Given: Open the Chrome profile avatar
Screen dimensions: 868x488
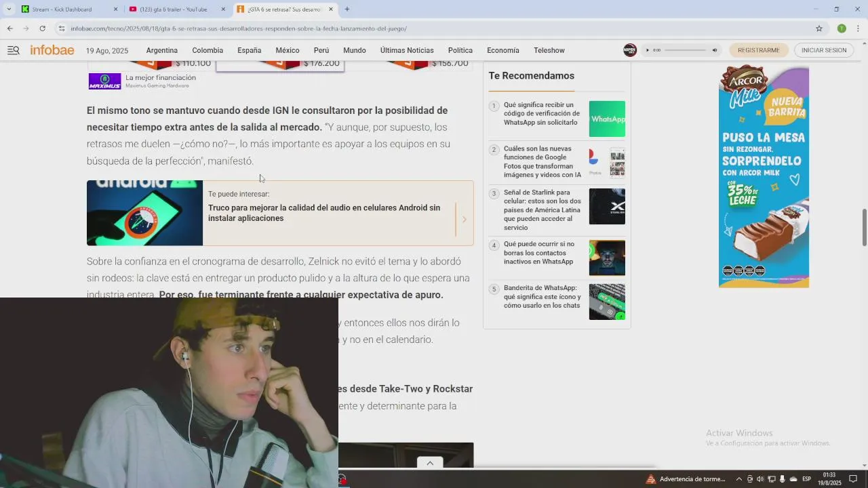Looking at the screenshot, I should [x=842, y=28].
